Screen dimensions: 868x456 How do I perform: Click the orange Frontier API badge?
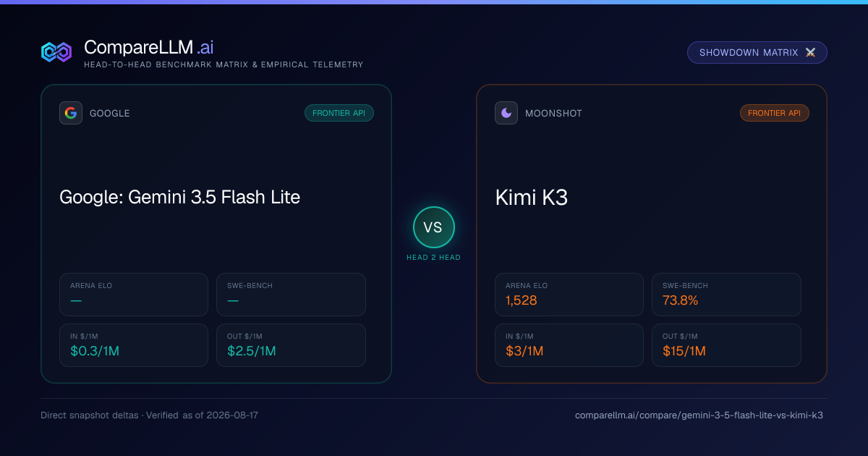[x=775, y=113]
